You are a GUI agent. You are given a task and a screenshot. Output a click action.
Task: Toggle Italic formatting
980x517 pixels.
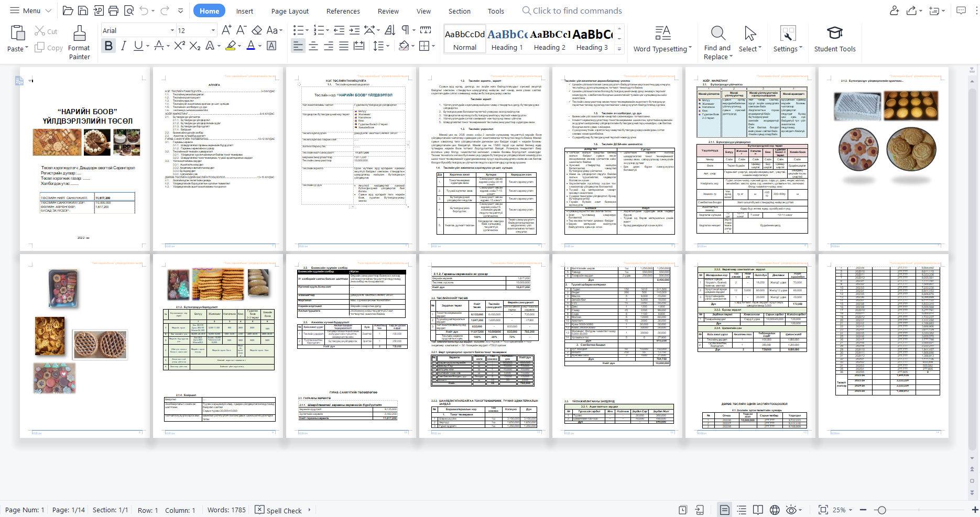123,46
